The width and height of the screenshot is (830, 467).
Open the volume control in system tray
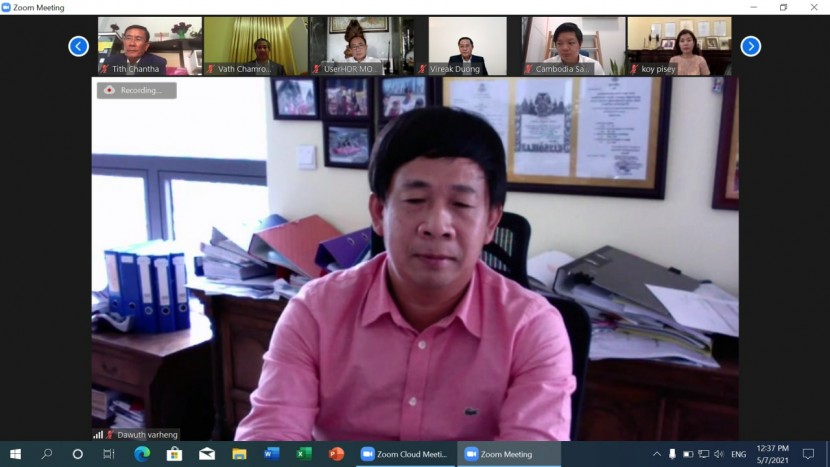click(x=719, y=454)
